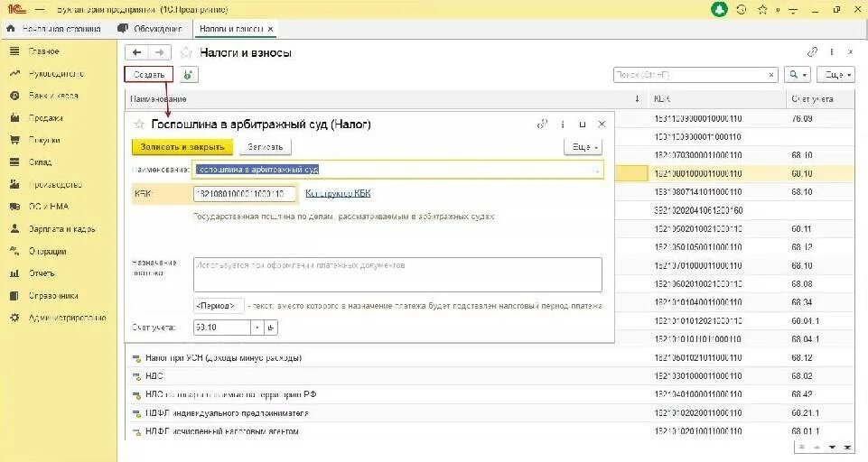868x462 pixels.
Task: Open the Конструктор КБК link
Action: click(x=338, y=193)
